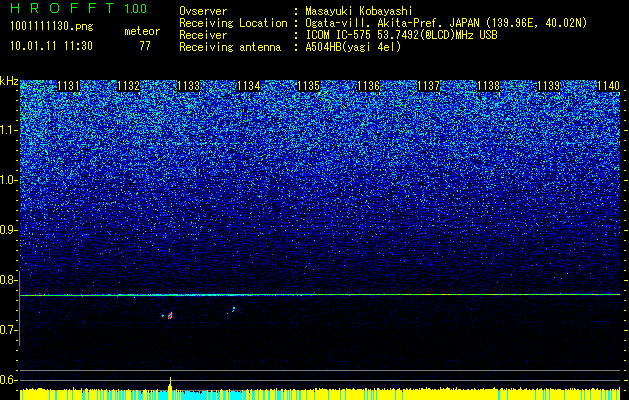
Task: Click the red meteor echo blob in spectrogram
Action: click(170, 315)
